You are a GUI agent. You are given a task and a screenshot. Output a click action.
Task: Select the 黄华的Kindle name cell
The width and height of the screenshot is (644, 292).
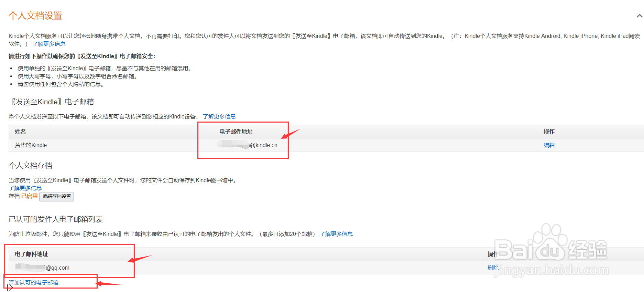coord(31,145)
